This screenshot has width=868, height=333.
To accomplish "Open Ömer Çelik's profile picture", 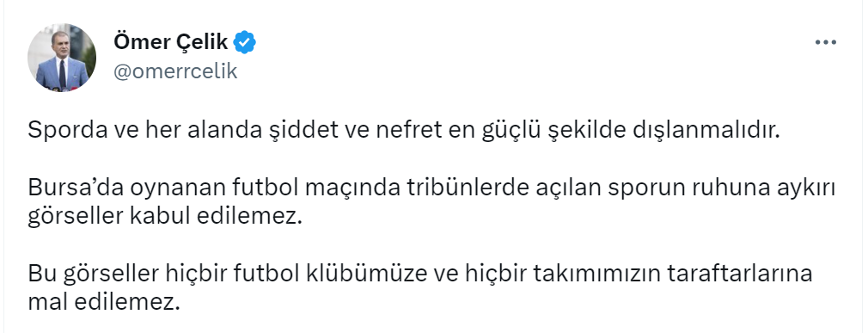I will tap(62, 58).
